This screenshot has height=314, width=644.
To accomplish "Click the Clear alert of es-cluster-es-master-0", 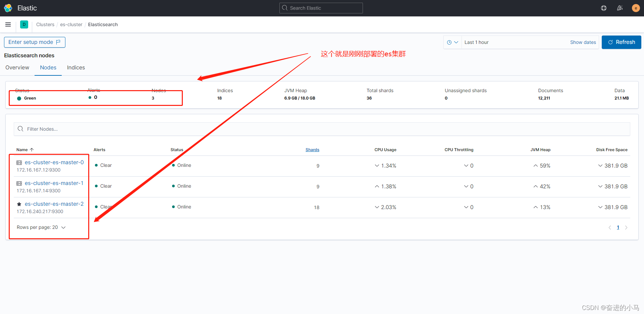I will (106, 165).
